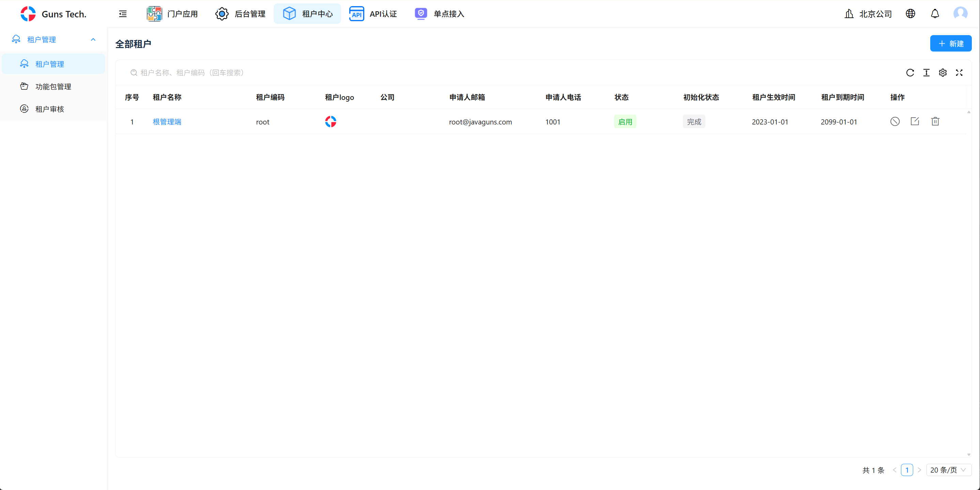The height and width of the screenshot is (490, 980).
Task: Open the user avatar menu
Action: (960, 14)
